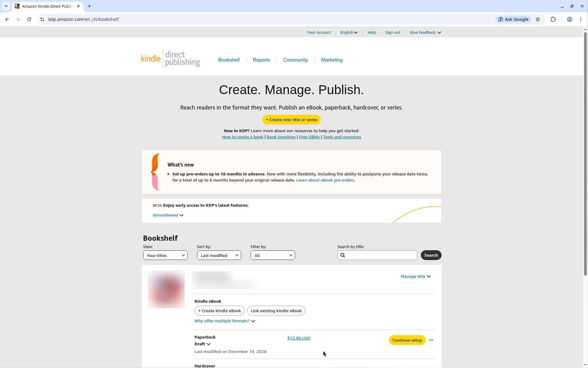Expand 'Why offer multiple formats?'
Image resolution: width=588 pixels, height=368 pixels.
click(x=225, y=321)
